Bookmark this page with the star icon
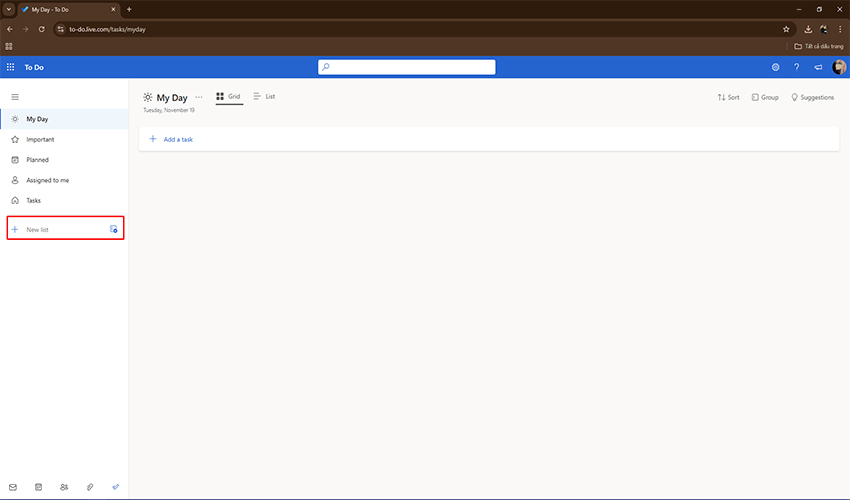Screen dimensions: 850x500 786,29
